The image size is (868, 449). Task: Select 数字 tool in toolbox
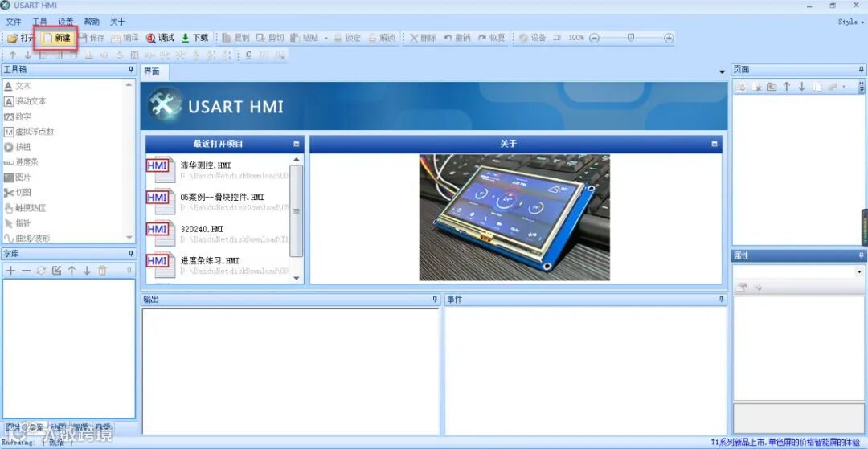pos(18,117)
